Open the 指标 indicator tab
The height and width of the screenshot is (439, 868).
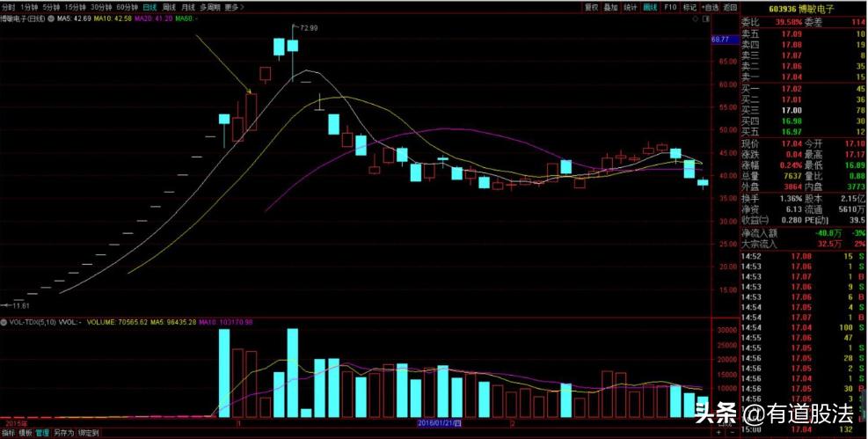[8, 433]
